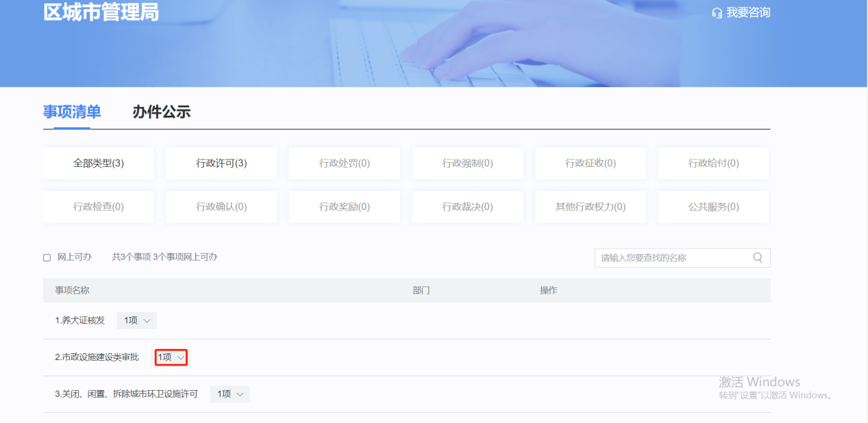The image size is (868, 423).
Task: Select the 全部类型(3) category
Action: (x=98, y=163)
